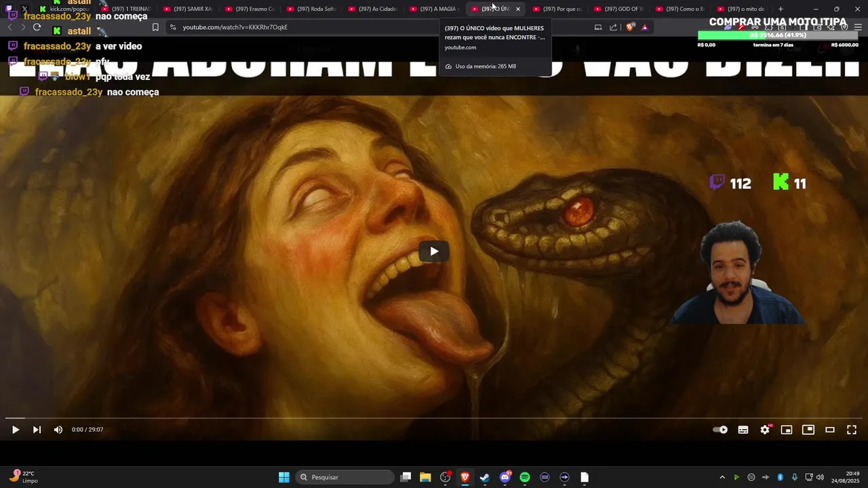The height and width of the screenshot is (488, 868).
Task: Open a new browser tab
Action: coord(781,9)
